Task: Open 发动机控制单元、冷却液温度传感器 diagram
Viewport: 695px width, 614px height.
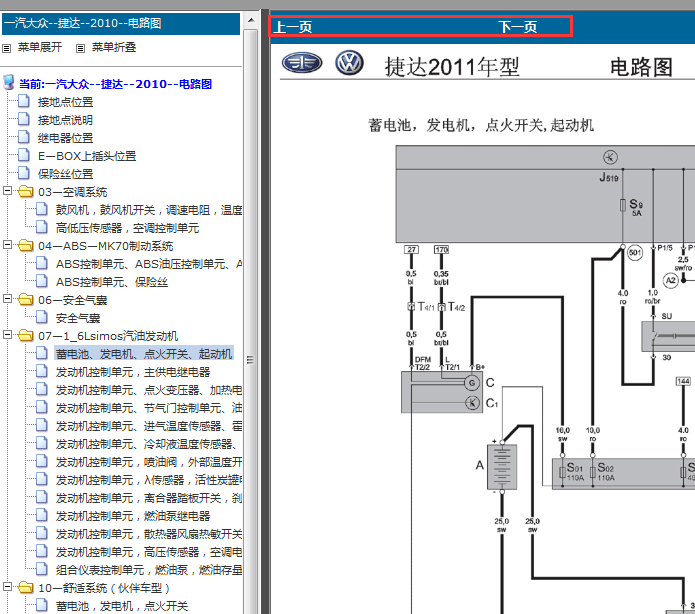Action: click(146, 444)
